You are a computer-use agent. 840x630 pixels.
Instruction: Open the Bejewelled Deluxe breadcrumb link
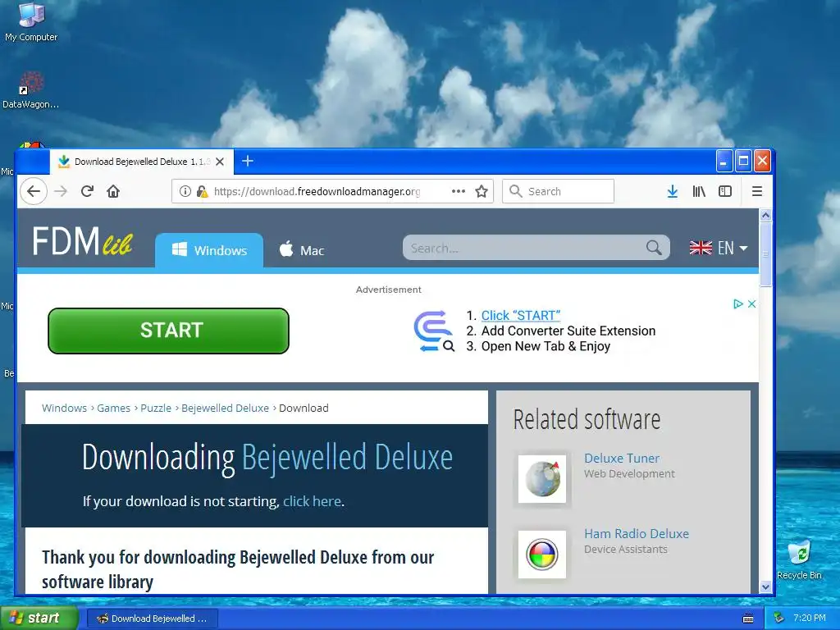pos(225,409)
